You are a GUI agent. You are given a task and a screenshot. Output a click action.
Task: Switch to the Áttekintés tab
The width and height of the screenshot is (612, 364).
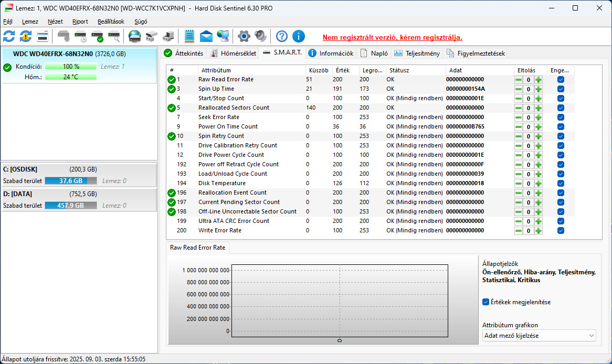[184, 53]
